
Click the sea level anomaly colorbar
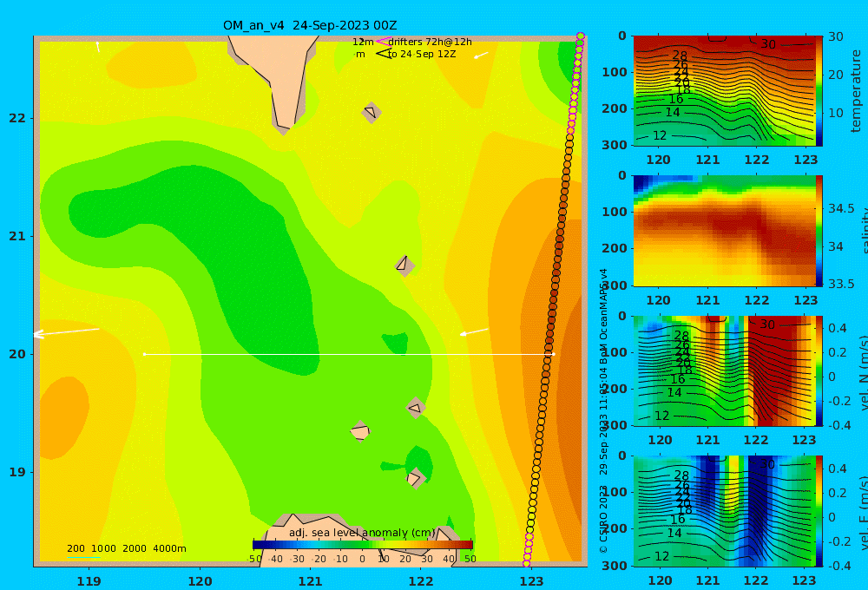coord(363,545)
